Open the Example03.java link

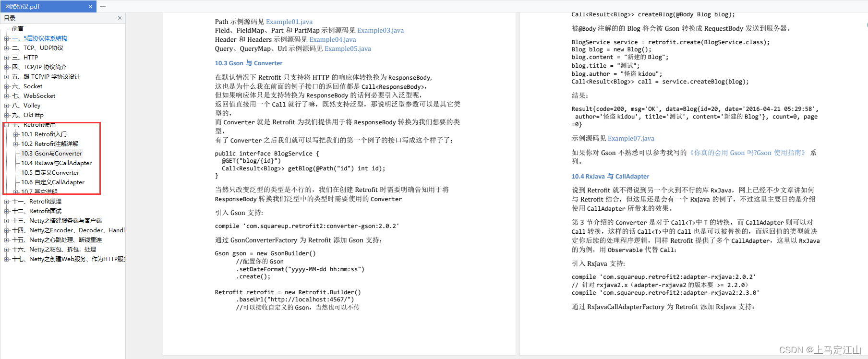pos(380,30)
